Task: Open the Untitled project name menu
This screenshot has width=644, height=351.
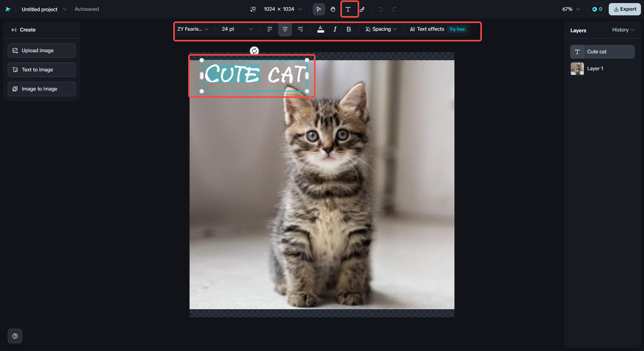Action: pyautogui.click(x=44, y=9)
